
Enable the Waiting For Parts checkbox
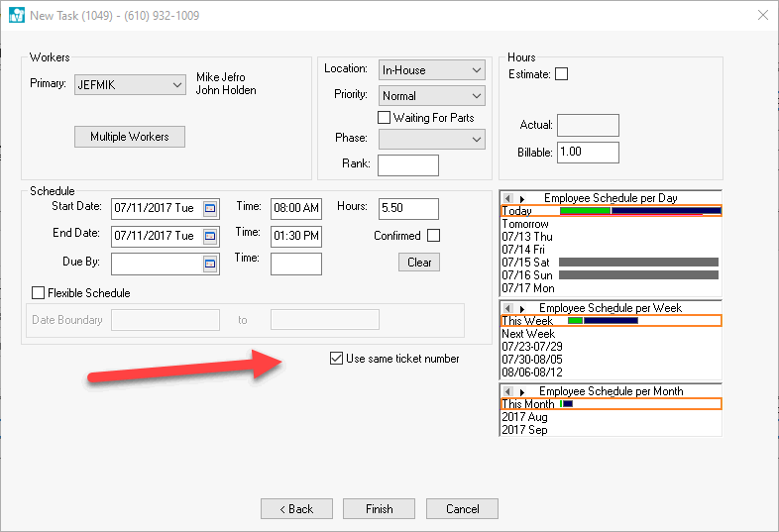(385, 118)
